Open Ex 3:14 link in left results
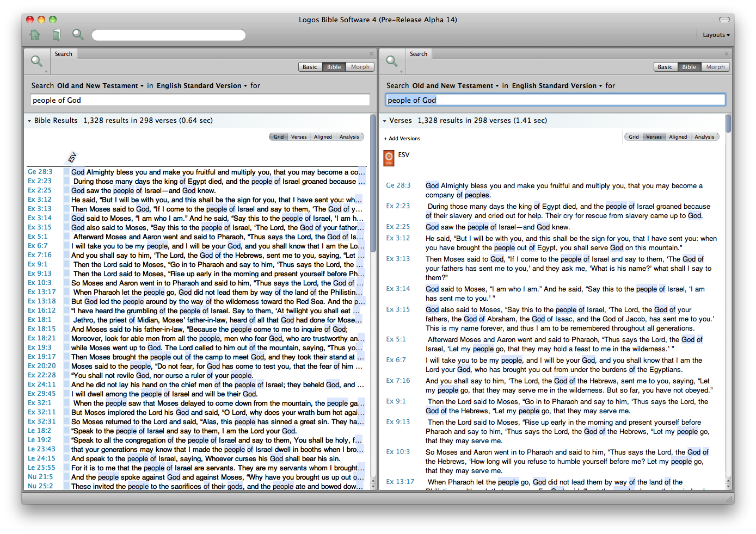Viewport: 756px width, 534px height. pyautogui.click(x=40, y=218)
